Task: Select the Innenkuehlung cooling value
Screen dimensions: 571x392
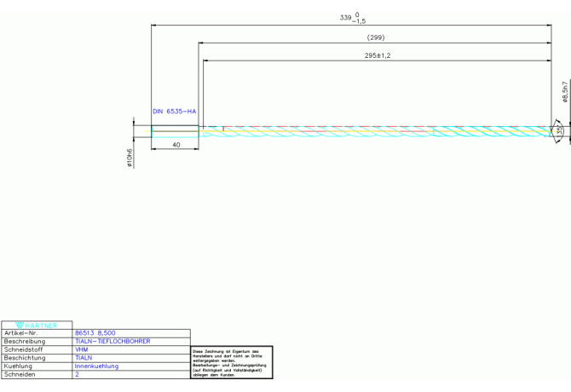Action: pyautogui.click(x=96, y=366)
